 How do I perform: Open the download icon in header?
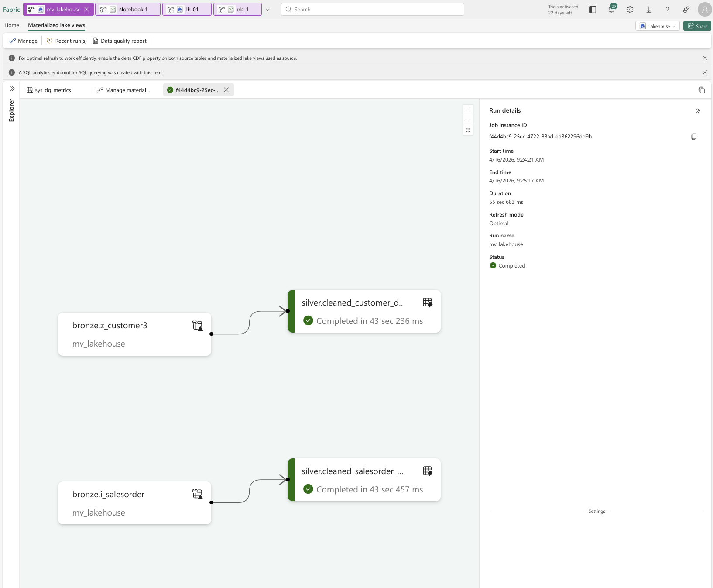point(649,10)
